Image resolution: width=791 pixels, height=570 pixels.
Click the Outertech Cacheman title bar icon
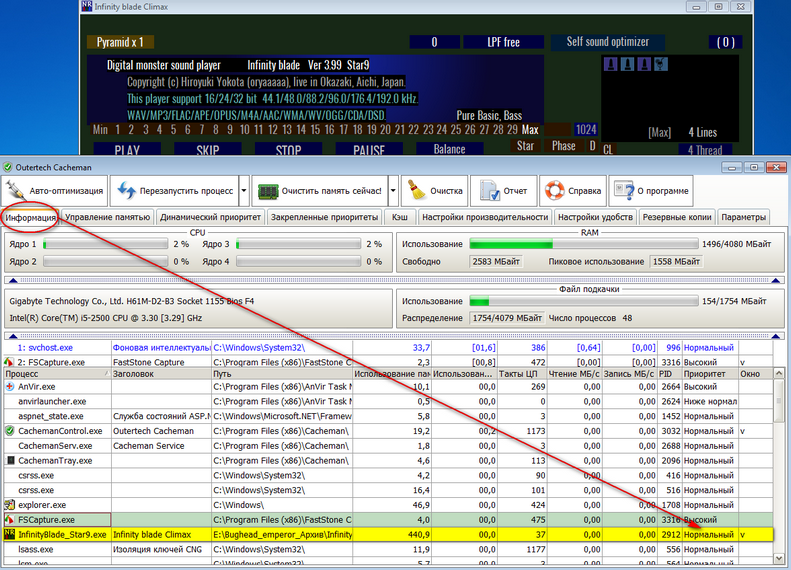8,167
